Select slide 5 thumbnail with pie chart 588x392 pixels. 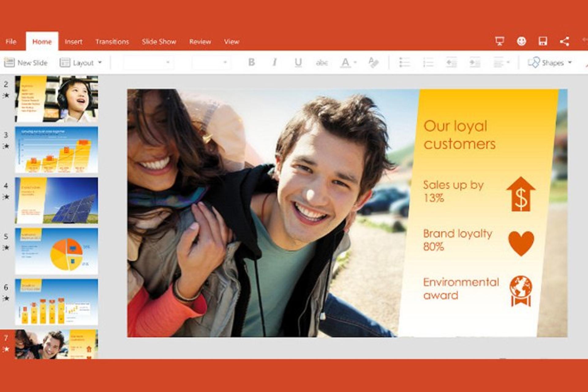(57, 251)
